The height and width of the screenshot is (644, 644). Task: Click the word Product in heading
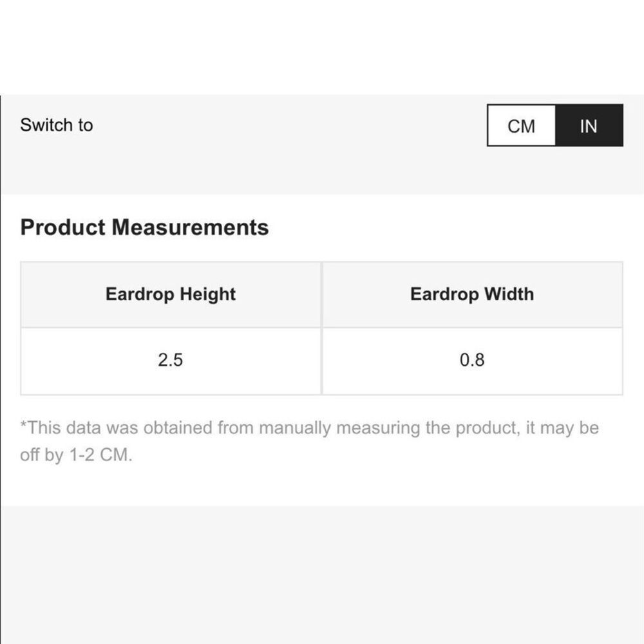63,227
